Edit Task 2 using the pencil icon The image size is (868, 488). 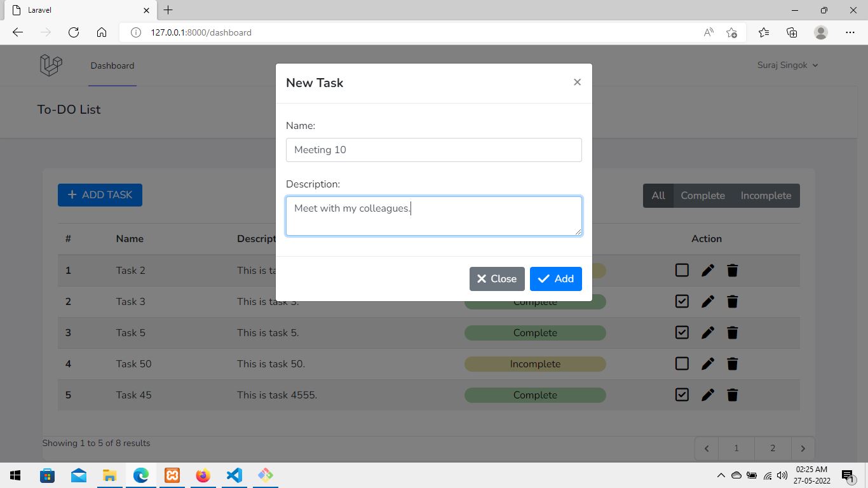[x=707, y=270]
